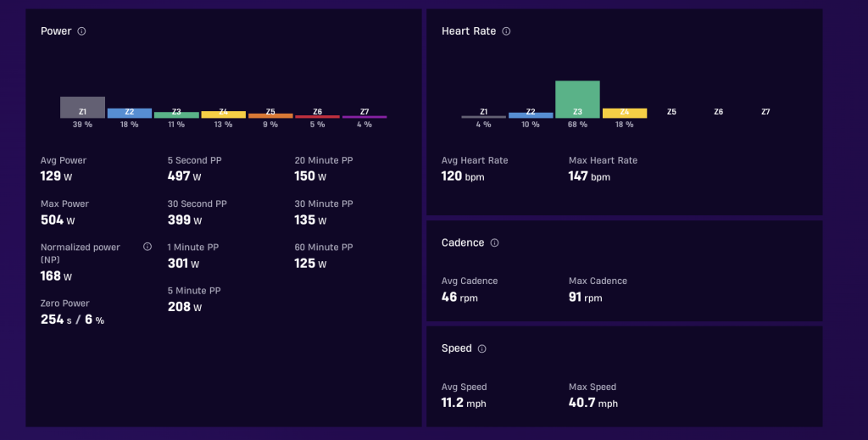Click the 5 Minute PP value 208 W
The width and height of the screenshot is (868, 440).
pyautogui.click(x=185, y=307)
